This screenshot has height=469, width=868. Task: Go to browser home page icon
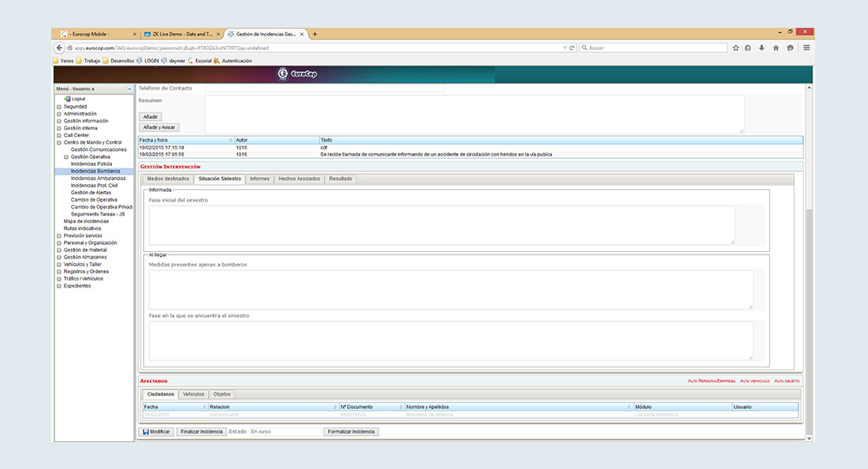tap(776, 48)
